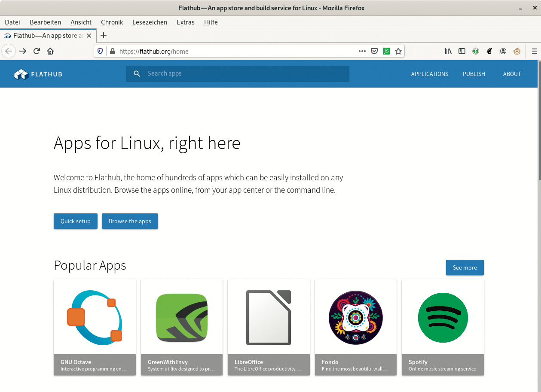This screenshot has width=541, height=392.
Task: Open the GNU Octave app card
Action: click(95, 327)
